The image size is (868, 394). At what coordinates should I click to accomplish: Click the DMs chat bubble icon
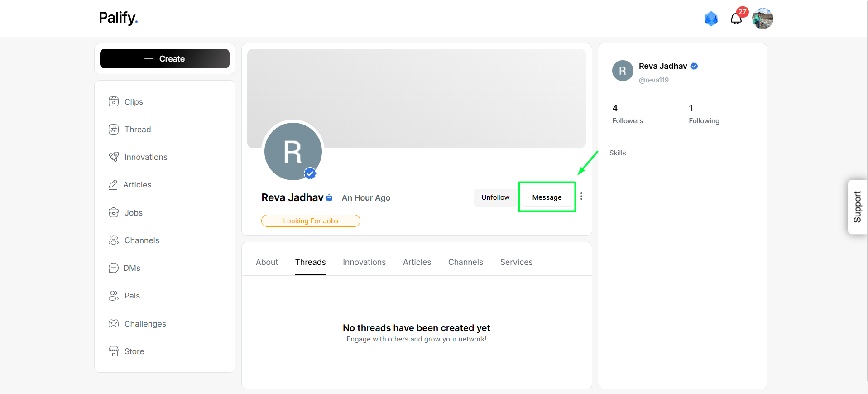114,268
